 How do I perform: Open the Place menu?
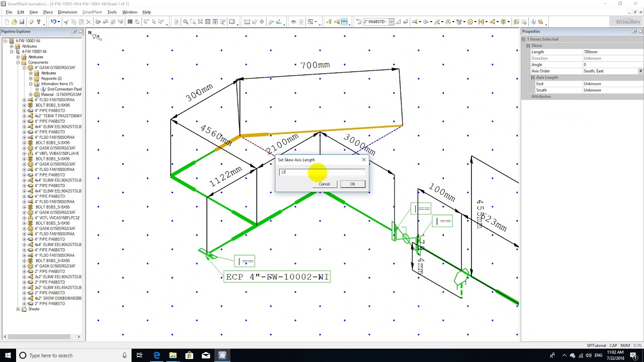(x=48, y=12)
